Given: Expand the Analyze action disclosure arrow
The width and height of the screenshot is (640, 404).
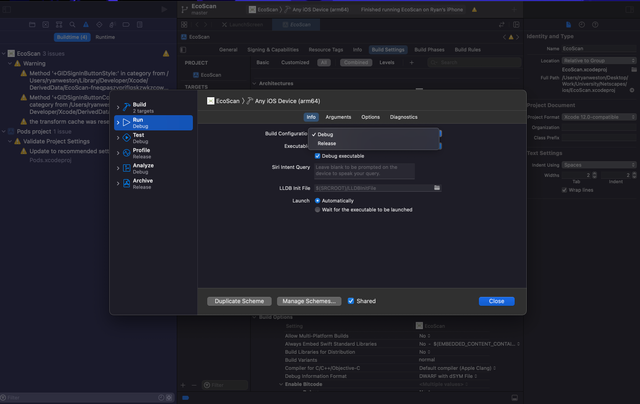Looking at the screenshot, I should (118, 168).
